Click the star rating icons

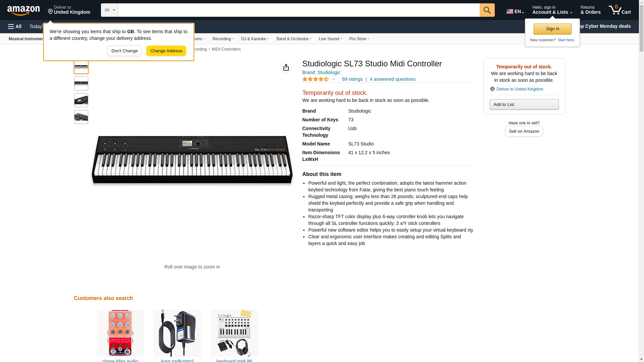(315, 79)
